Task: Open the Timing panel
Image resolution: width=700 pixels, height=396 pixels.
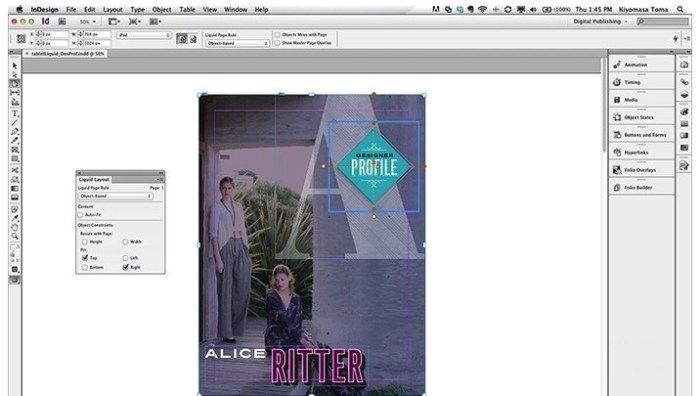Action: pos(641,82)
